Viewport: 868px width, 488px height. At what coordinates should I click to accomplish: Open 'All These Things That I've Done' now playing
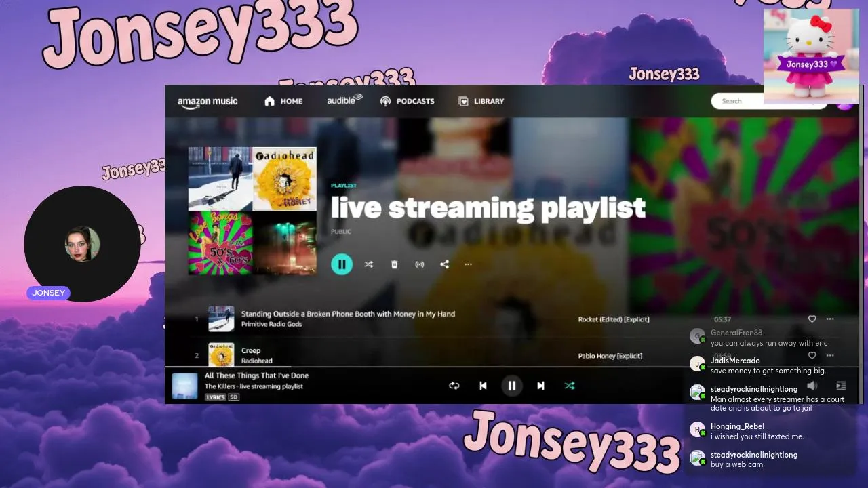coord(257,375)
